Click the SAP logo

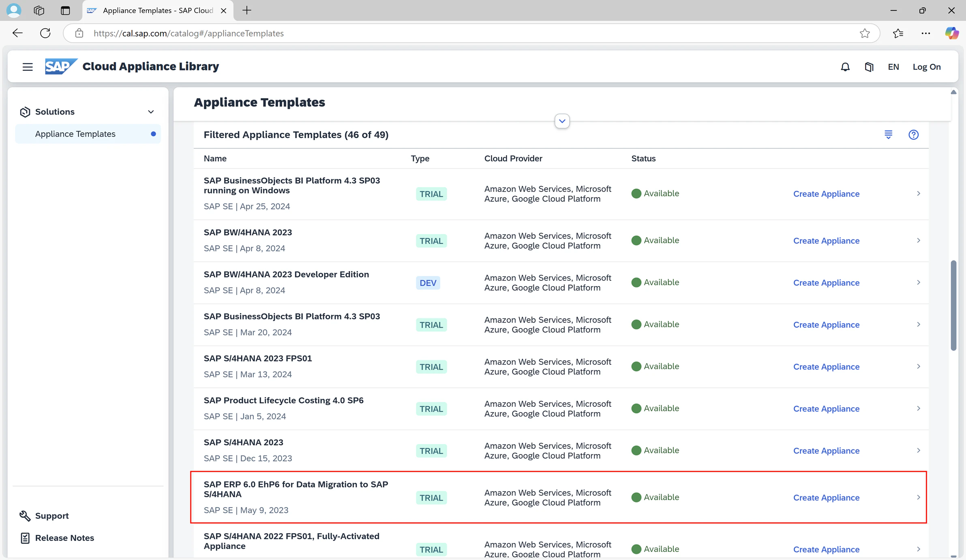coord(61,66)
